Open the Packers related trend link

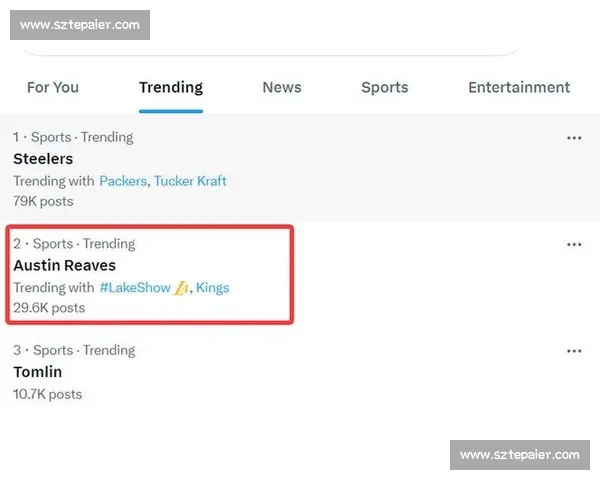pyautogui.click(x=123, y=181)
